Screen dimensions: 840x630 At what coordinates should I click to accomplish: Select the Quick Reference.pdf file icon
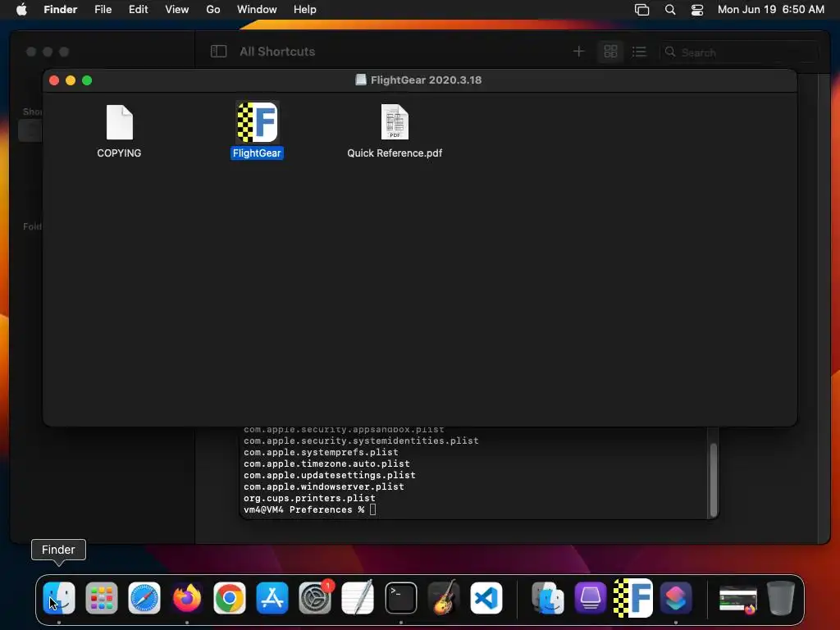pos(395,122)
